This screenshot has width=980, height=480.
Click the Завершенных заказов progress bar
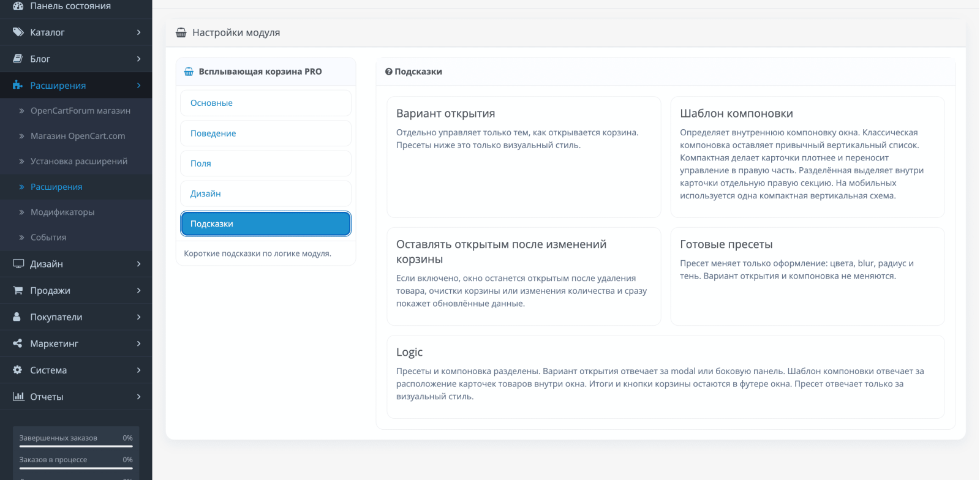(x=76, y=446)
